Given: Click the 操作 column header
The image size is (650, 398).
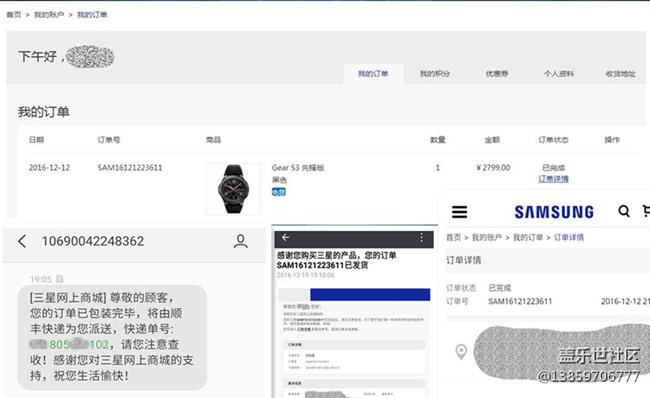Looking at the screenshot, I should [612, 140].
